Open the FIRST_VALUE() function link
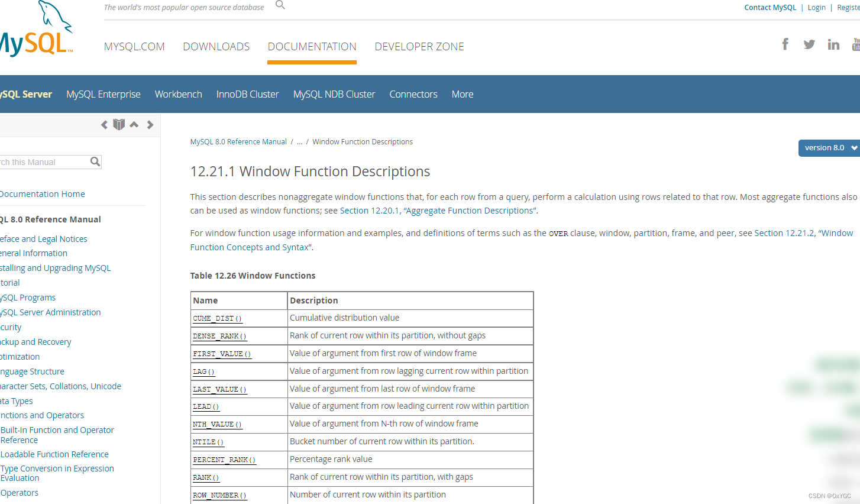The height and width of the screenshot is (504, 860). 222,354
